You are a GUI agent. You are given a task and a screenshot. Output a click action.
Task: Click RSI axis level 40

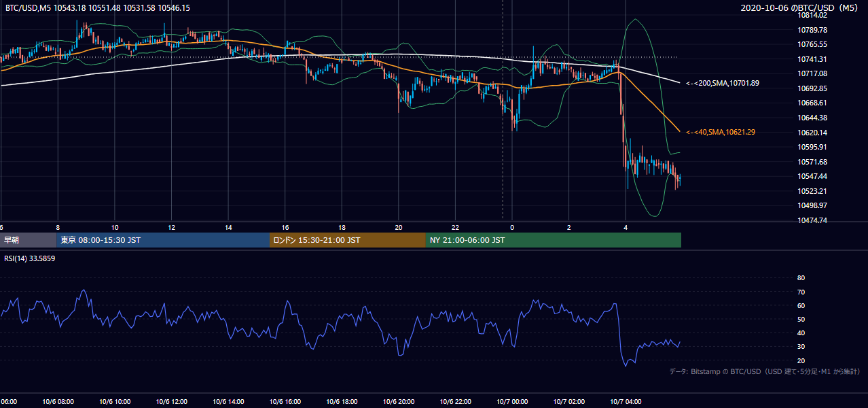pyautogui.click(x=801, y=333)
